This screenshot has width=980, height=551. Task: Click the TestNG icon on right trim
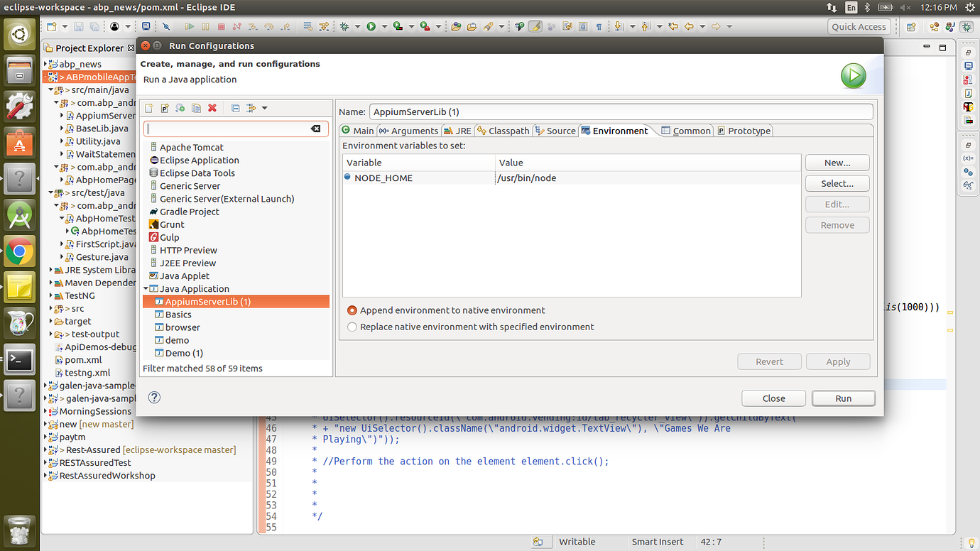tap(968, 107)
